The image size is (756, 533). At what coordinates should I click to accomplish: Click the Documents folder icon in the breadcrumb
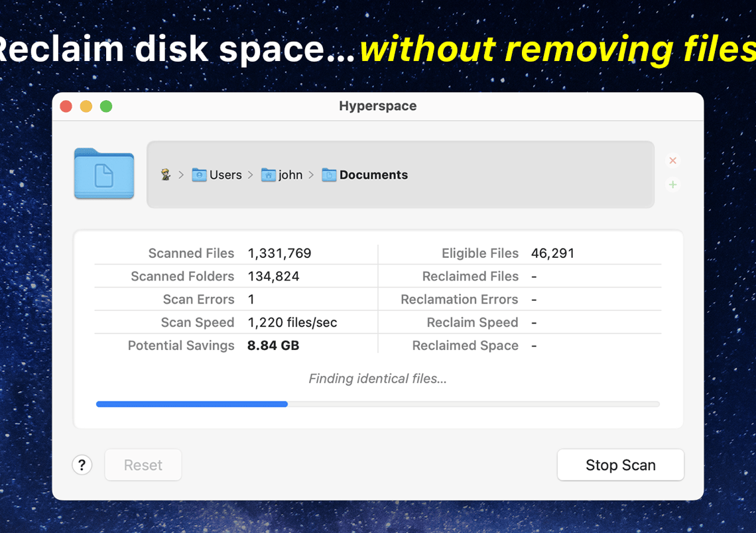(x=328, y=174)
